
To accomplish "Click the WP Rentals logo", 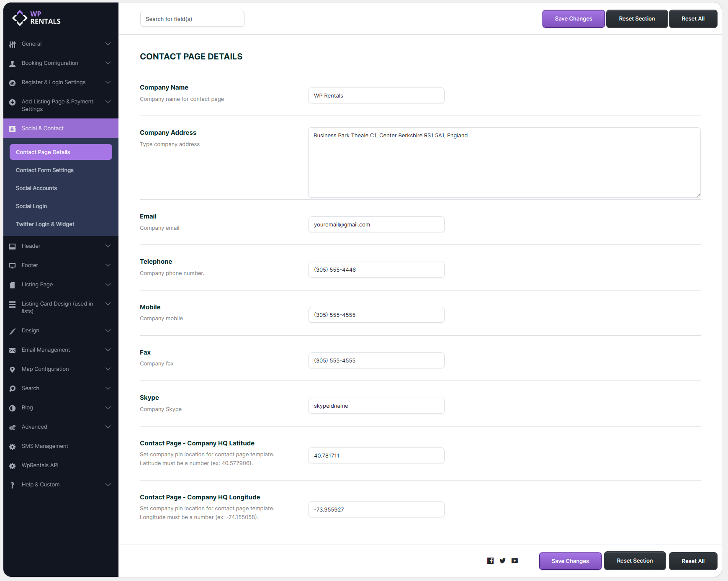I will (36, 18).
